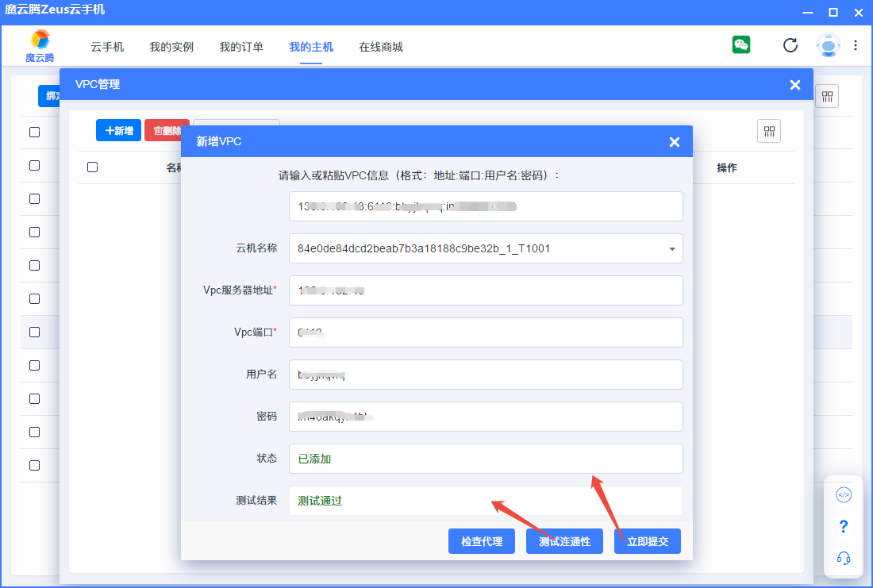Click the column settings icon in VPC管理
The width and height of the screenshot is (873, 588).
(769, 132)
